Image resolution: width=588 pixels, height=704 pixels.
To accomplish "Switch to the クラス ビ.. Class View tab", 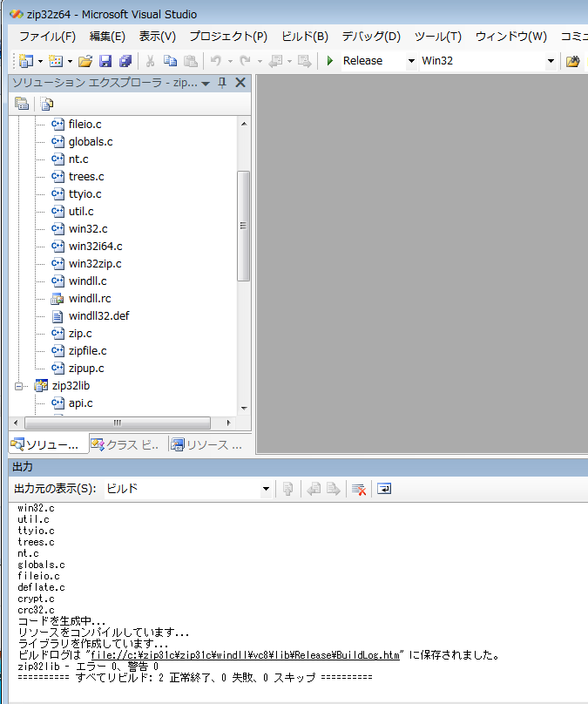I will click(126, 444).
